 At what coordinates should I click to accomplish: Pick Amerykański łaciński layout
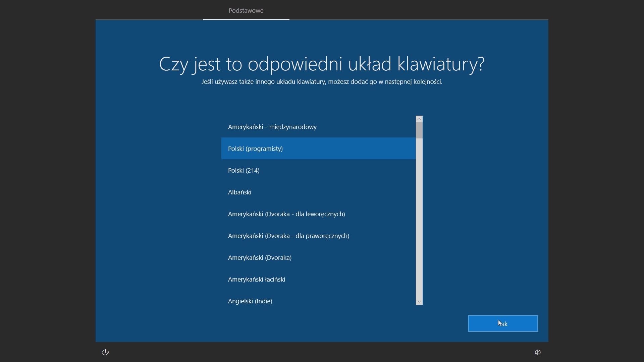319,279
